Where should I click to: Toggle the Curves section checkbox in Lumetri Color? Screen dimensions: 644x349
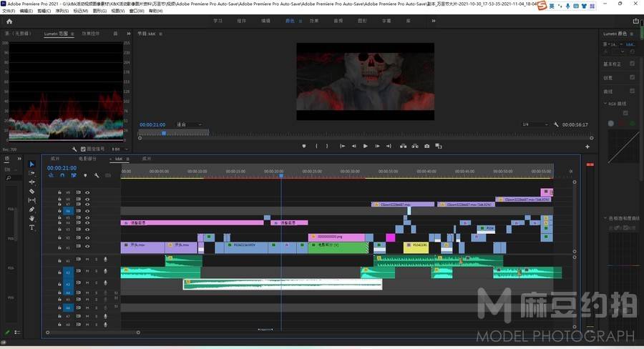point(632,91)
